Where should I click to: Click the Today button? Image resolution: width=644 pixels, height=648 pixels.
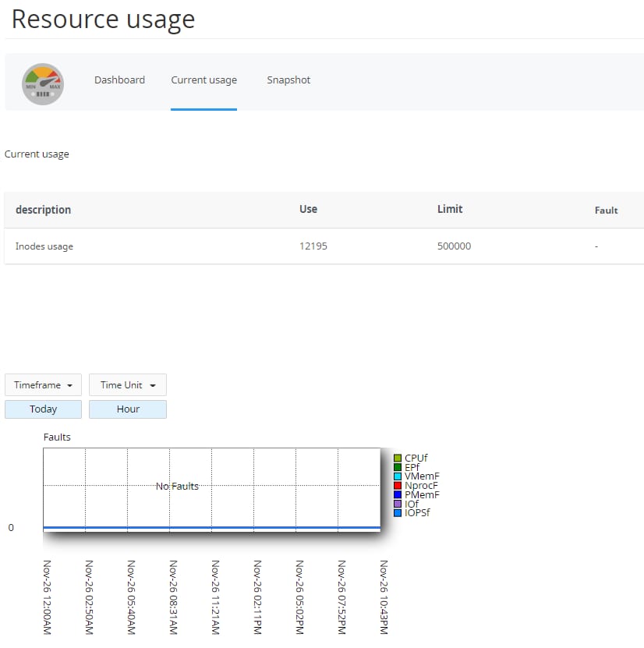point(43,409)
